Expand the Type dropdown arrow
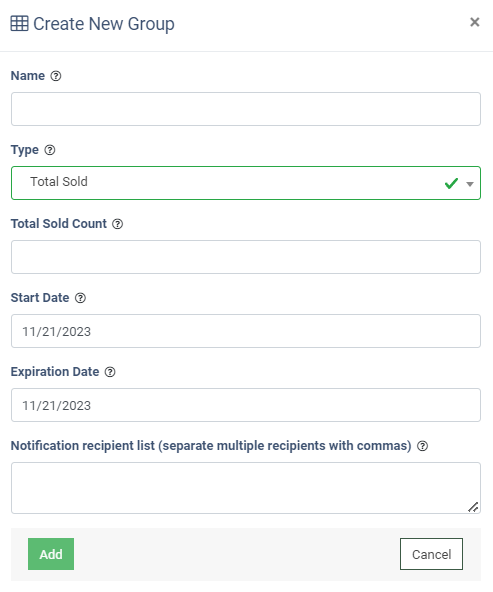The width and height of the screenshot is (493, 592). [x=470, y=184]
